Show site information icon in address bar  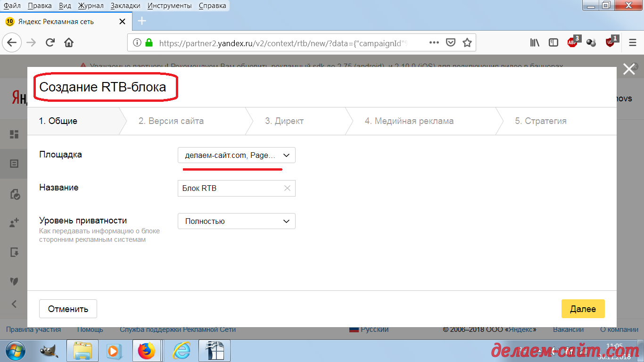pyautogui.click(x=137, y=42)
